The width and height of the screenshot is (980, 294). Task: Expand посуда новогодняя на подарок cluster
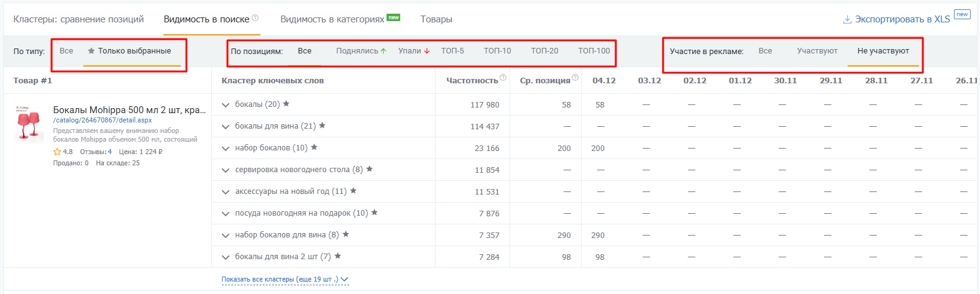click(x=226, y=214)
